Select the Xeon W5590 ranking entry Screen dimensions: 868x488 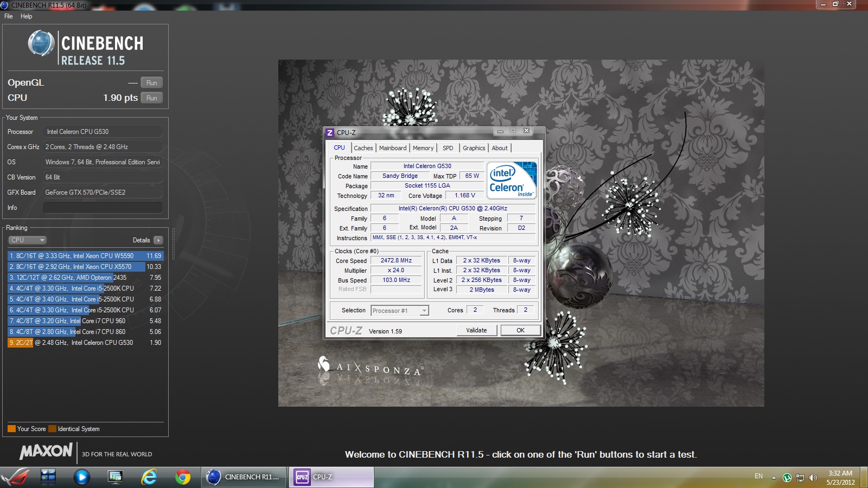click(85, 256)
